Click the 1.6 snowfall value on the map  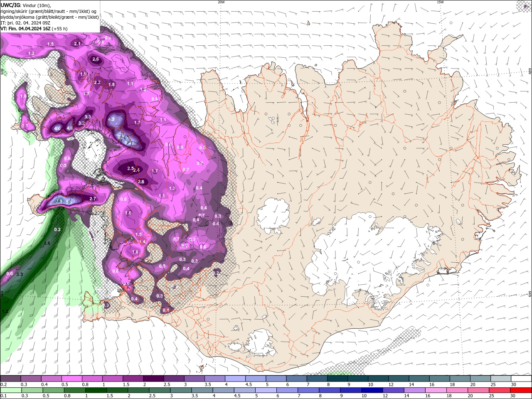click(x=135, y=252)
